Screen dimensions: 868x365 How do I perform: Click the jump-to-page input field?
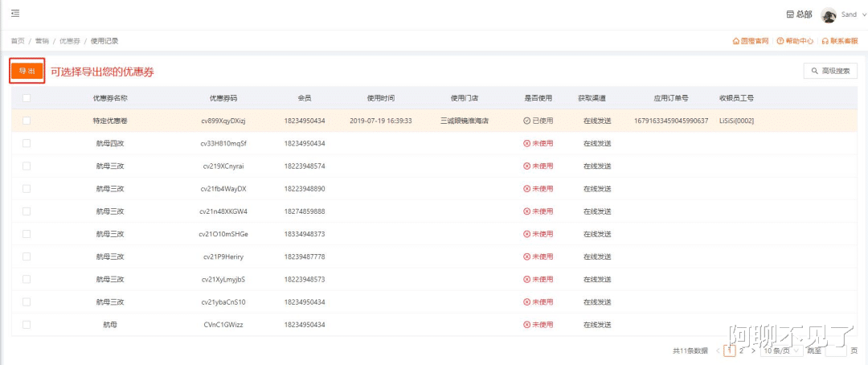pos(836,351)
